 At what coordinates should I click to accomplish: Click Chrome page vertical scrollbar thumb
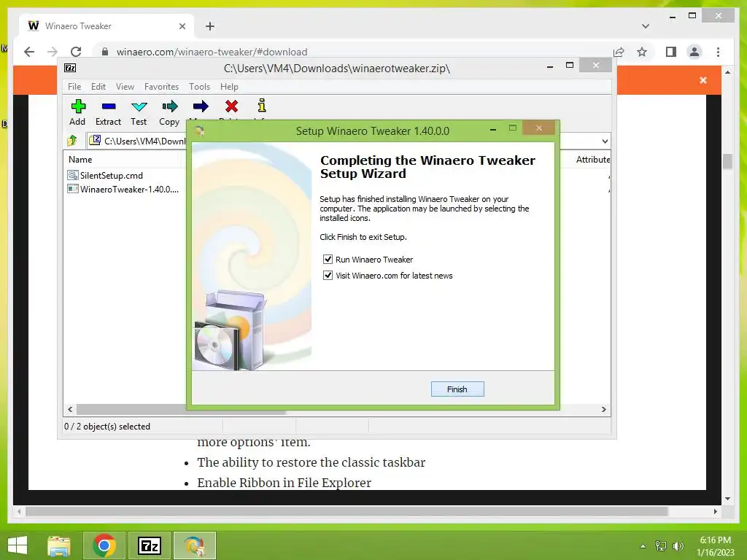click(727, 161)
